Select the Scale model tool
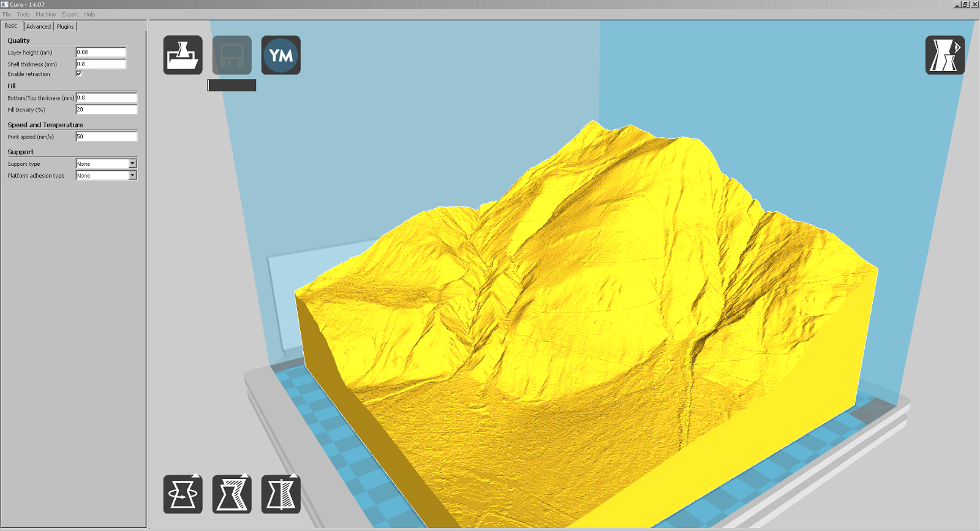This screenshot has width=980, height=531. pyautogui.click(x=232, y=494)
